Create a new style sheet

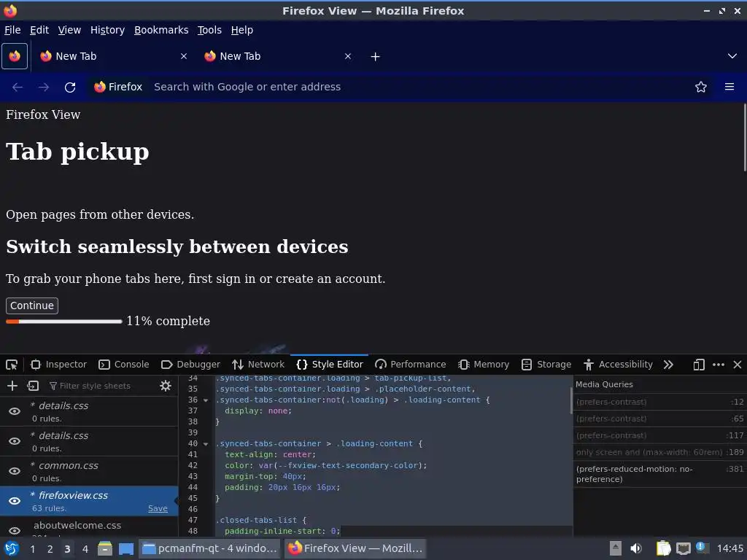click(12, 386)
